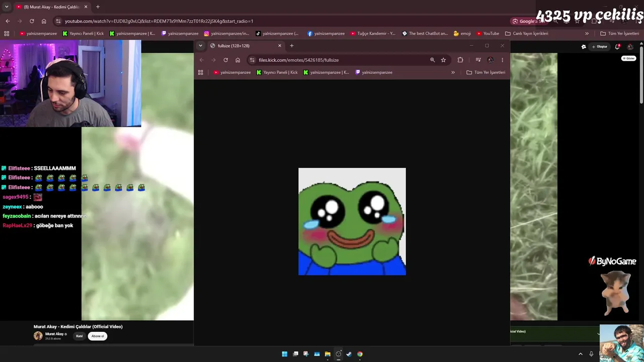Open the emoji bookmark
The image size is (644, 362).
click(462, 34)
